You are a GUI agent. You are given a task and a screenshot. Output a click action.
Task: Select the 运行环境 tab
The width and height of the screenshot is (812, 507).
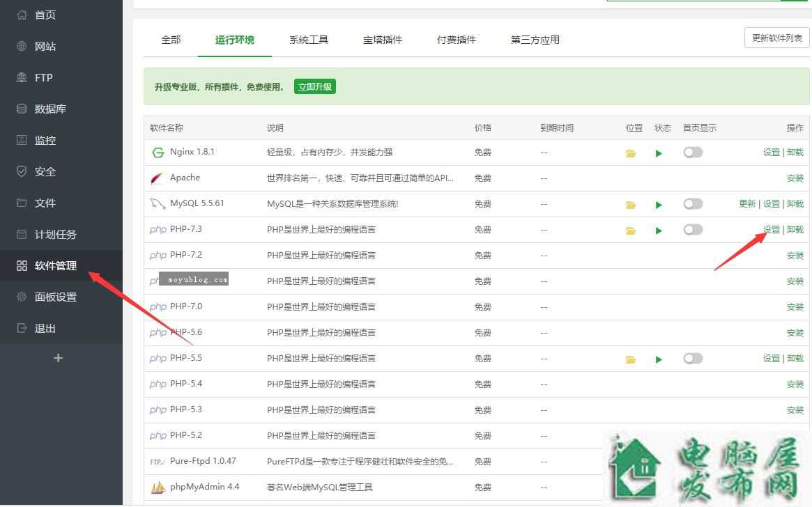(235, 40)
